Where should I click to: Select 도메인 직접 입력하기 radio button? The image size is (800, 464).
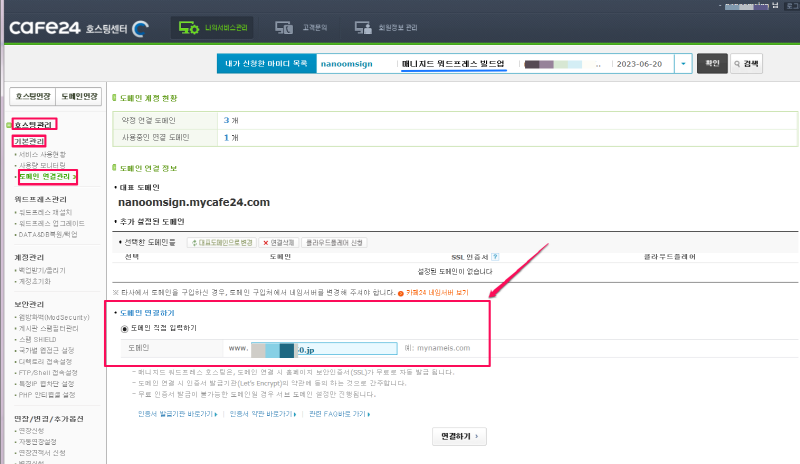point(125,327)
